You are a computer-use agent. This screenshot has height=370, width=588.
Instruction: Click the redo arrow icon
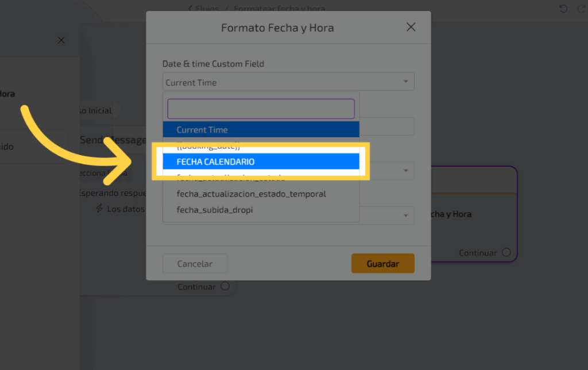(x=578, y=9)
